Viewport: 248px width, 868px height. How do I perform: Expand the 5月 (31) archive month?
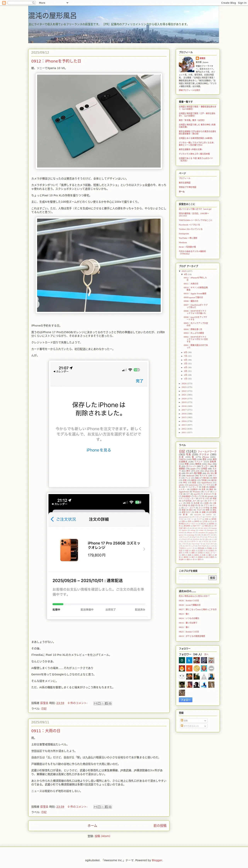click(x=182, y=363)
